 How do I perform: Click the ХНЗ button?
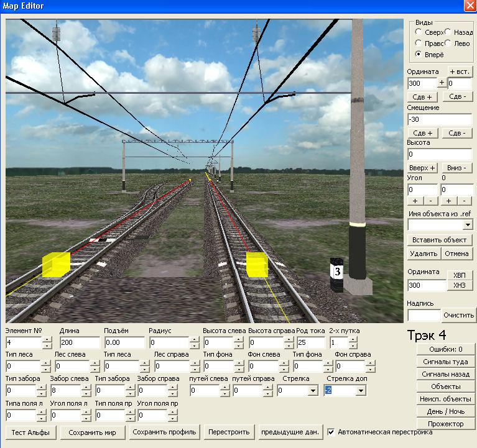(x=460, y=285)
